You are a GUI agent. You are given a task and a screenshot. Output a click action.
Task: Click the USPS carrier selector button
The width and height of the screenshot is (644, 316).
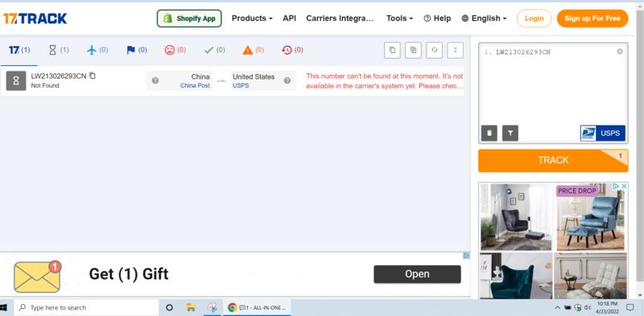602,133
